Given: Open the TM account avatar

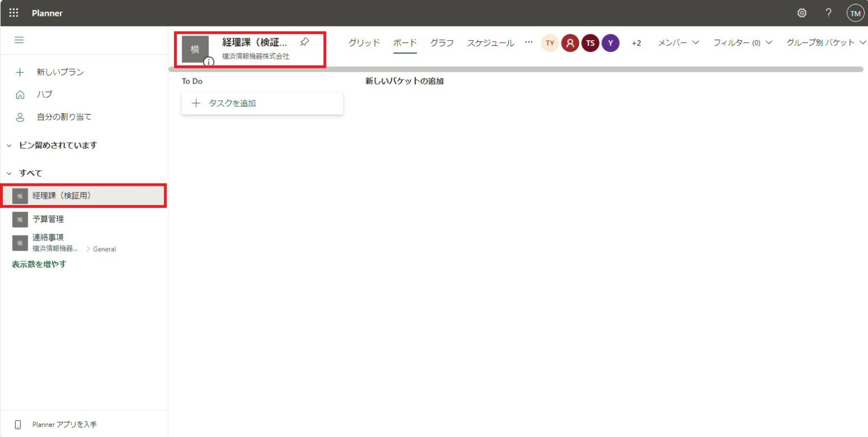Looking at the screenshot, I should [x=855, y=13].
